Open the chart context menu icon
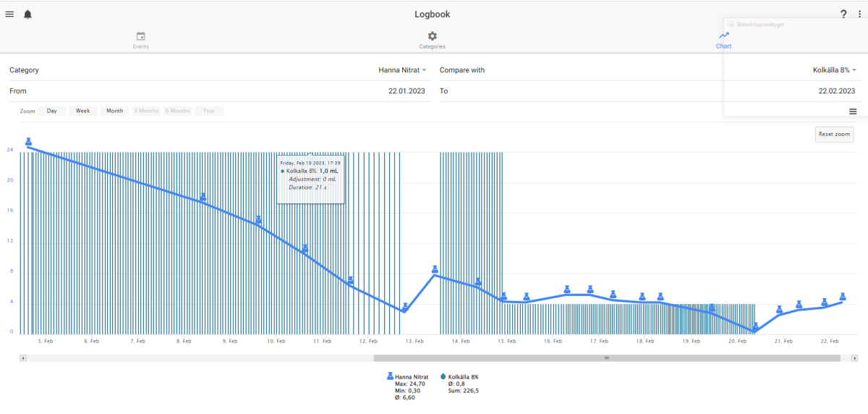Viewport: 868px width, 414px height. point(853,111)
